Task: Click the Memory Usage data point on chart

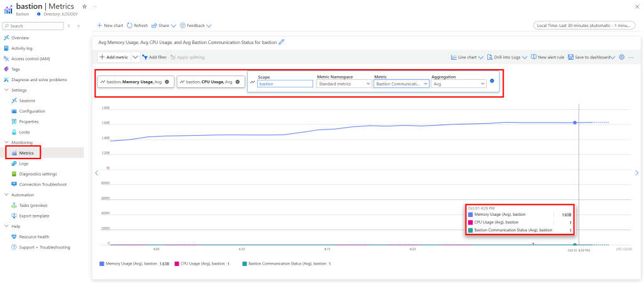Action: click(575, 123)
